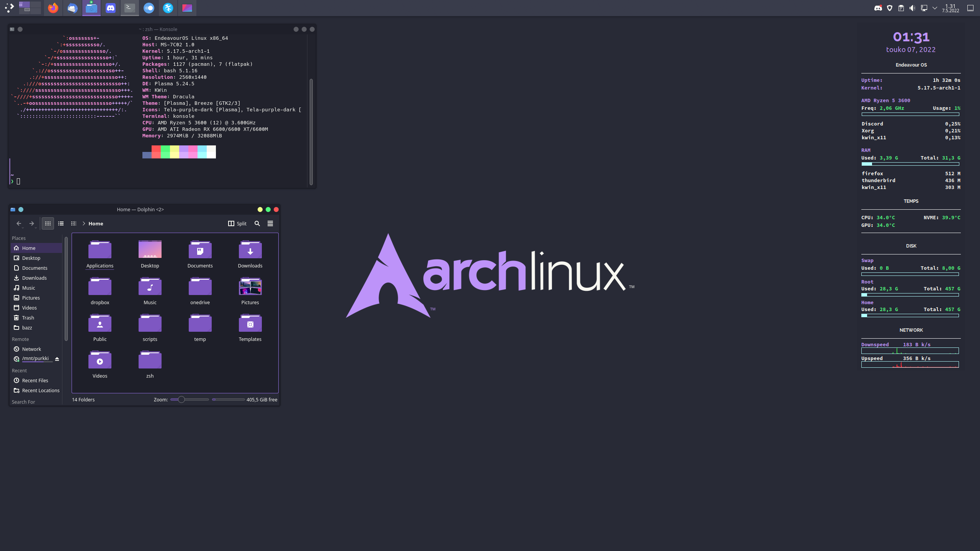
Task: Select the Templates folder
Action: pyautogui.click(x=250, y=328)
